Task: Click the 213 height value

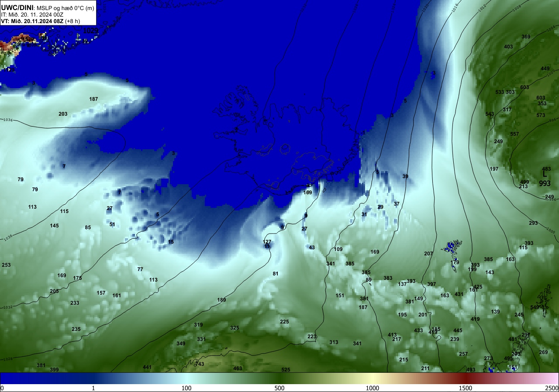Action: pyautogui.click(x=523, y=186)
